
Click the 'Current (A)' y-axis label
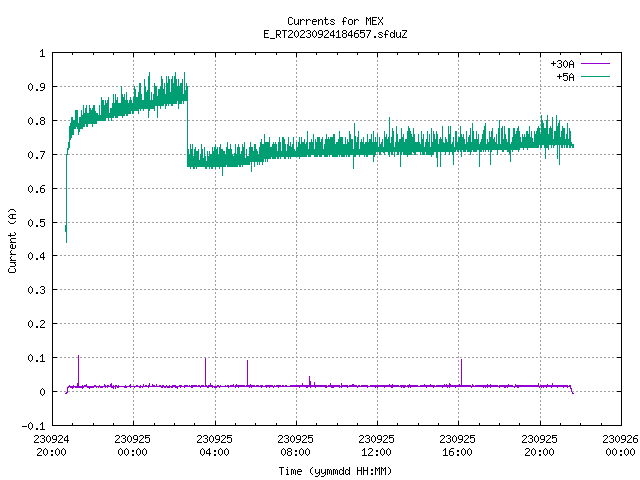(12, 240)
